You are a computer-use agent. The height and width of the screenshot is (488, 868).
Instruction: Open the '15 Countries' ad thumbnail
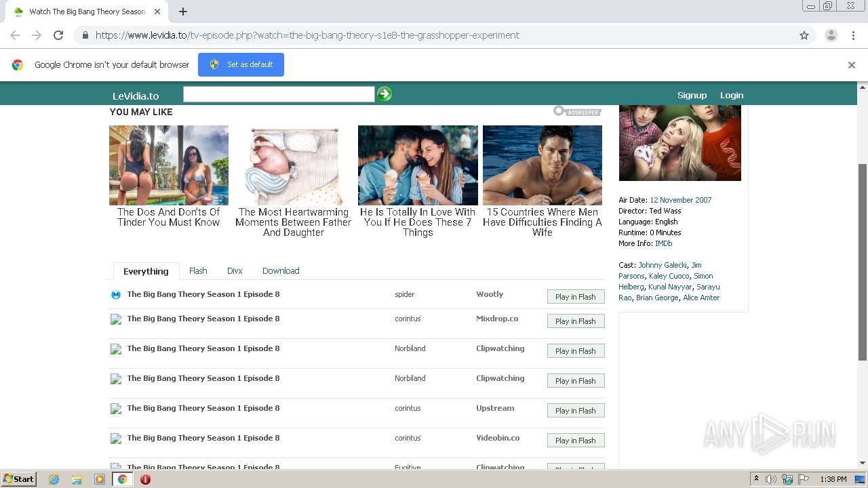tap(542, 165)
